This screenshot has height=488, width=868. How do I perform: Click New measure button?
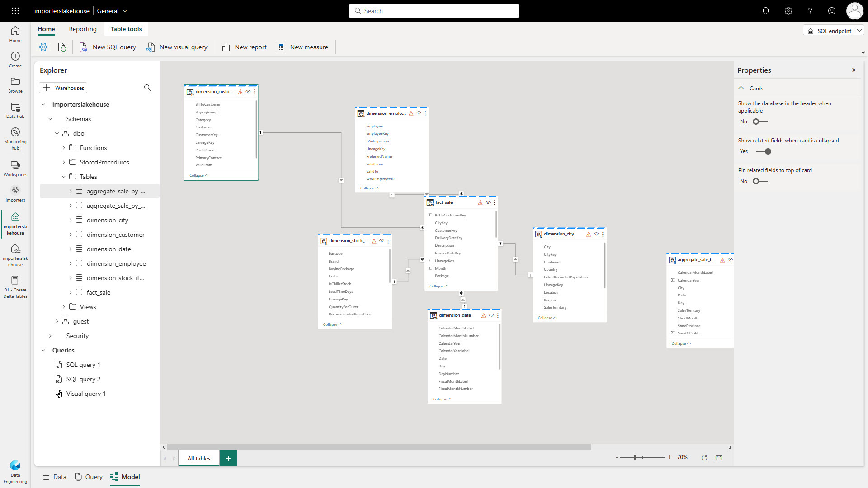click(303, 47)
